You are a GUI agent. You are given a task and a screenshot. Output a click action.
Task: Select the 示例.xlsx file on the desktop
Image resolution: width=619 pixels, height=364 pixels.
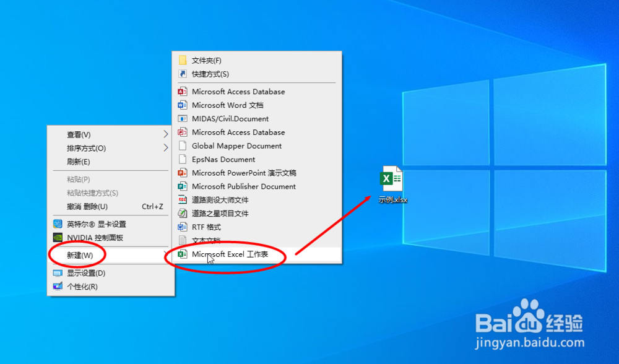point(392,184)
